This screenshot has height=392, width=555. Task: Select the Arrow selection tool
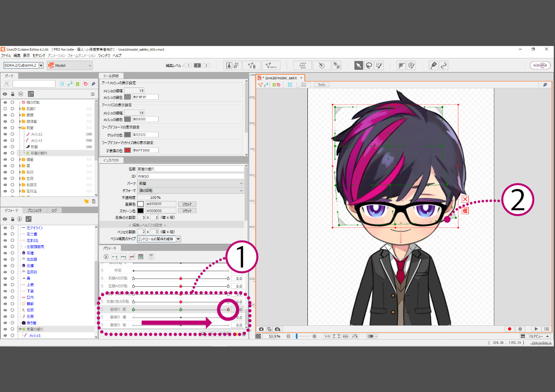(x=359, y=65)
